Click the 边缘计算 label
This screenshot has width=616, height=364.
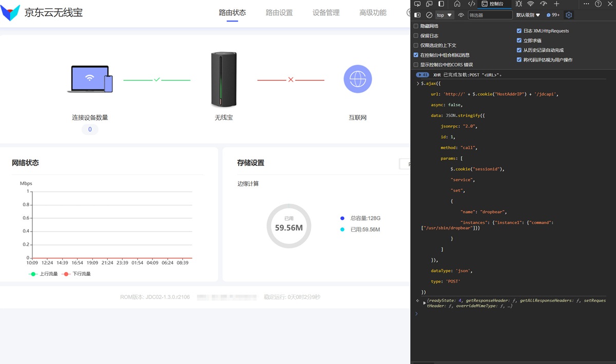click(x=248, y=184)
